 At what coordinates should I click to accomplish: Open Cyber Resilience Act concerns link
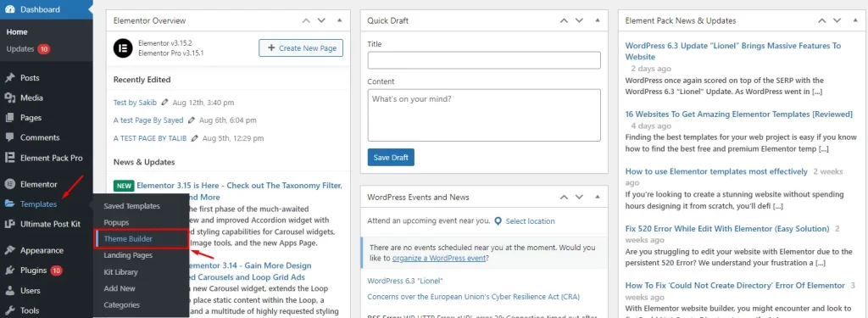[473, 297]
